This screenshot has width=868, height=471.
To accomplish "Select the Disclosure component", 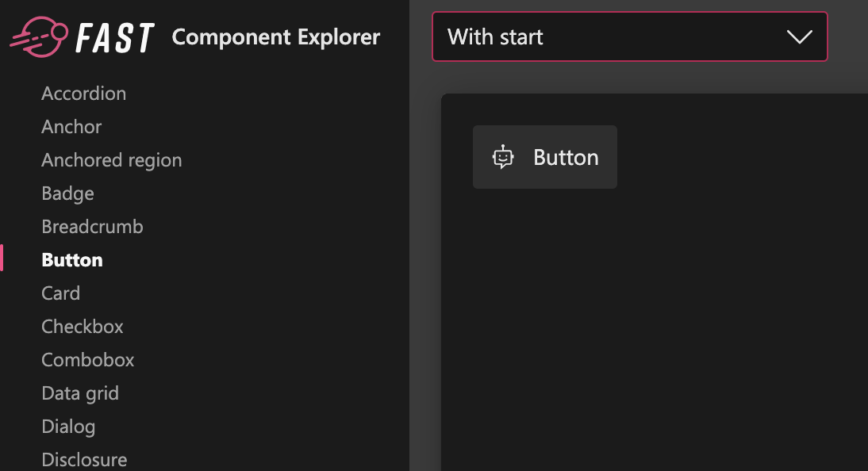I will (84, 459).
